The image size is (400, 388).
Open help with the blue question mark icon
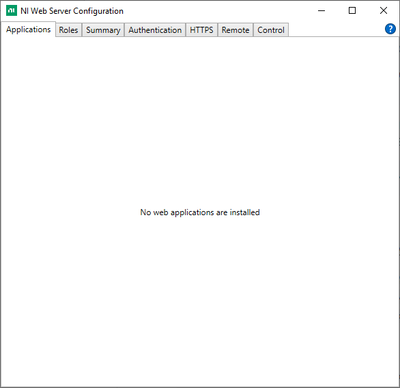(390, 29)
